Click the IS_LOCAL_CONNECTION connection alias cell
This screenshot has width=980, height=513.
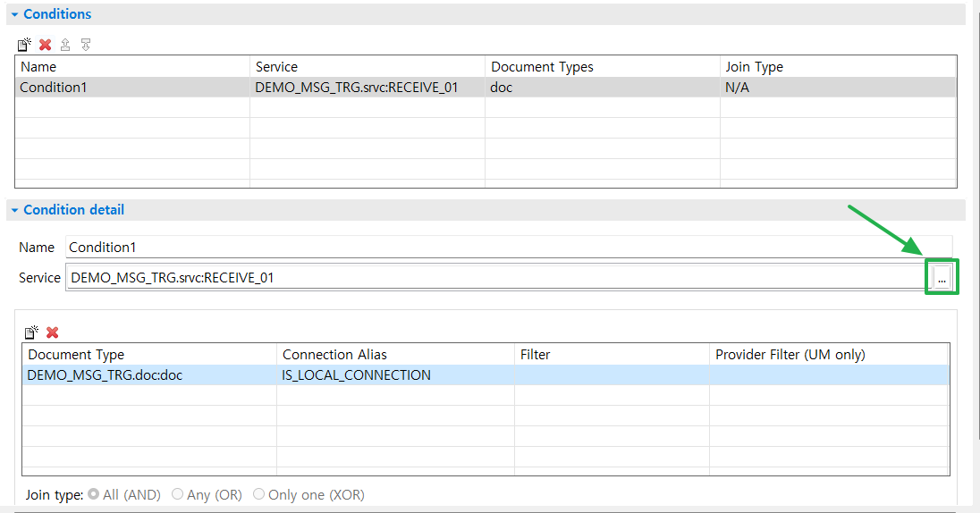pyautogui.click(x=356, y=375)
